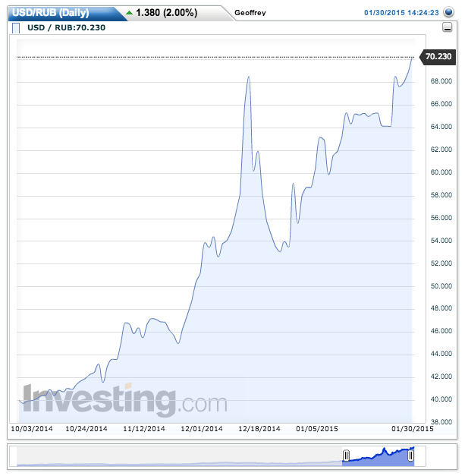This screenshot has width=465, height=476.
Task: Click the 70.230 current price tag
Action: (438, 57)
